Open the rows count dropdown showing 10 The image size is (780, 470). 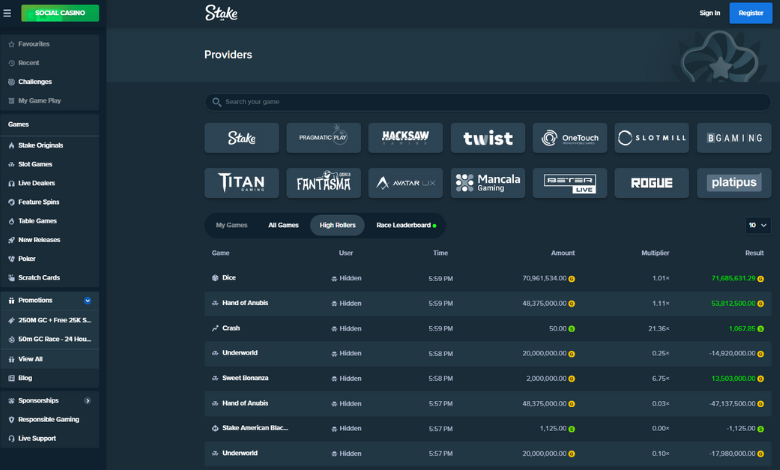pos(758,225)
